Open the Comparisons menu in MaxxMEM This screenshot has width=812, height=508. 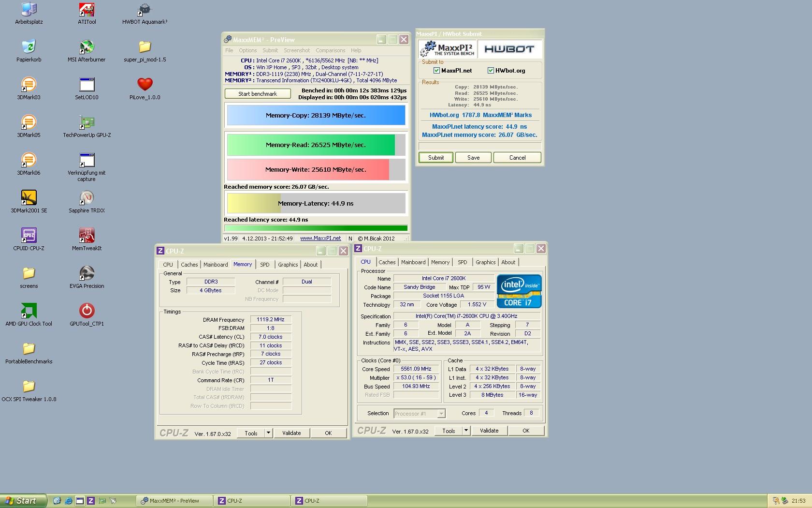[331, 50]
